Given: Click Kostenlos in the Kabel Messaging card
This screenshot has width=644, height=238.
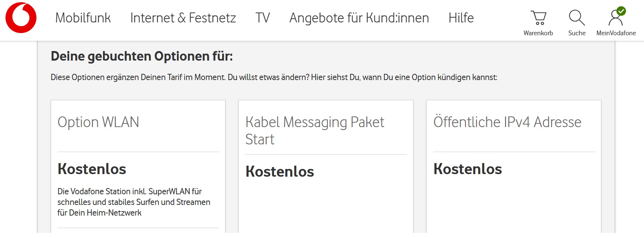Looking at the screenshot, I should pos(280,172).
